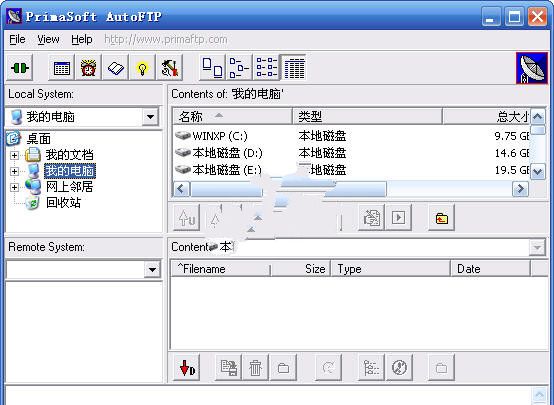This screenshot has height=405, width=554.
Task: Click the remote rename file icon
Action: coord(228,368)
